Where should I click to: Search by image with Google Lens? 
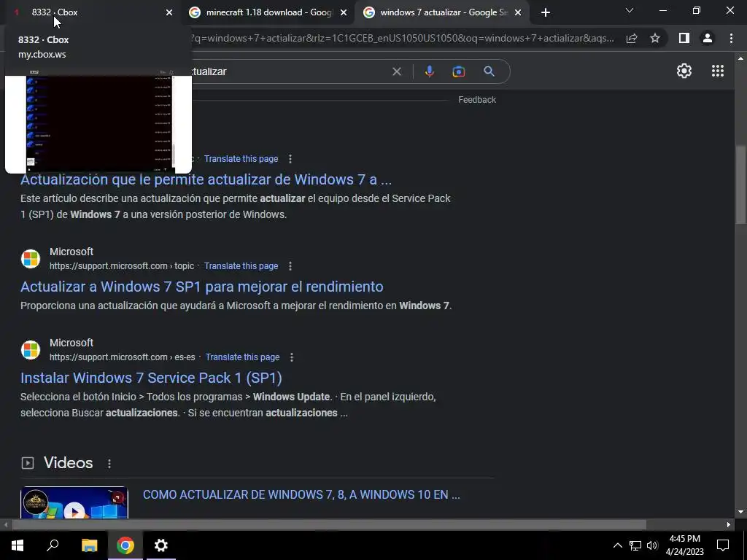[459, 71]
